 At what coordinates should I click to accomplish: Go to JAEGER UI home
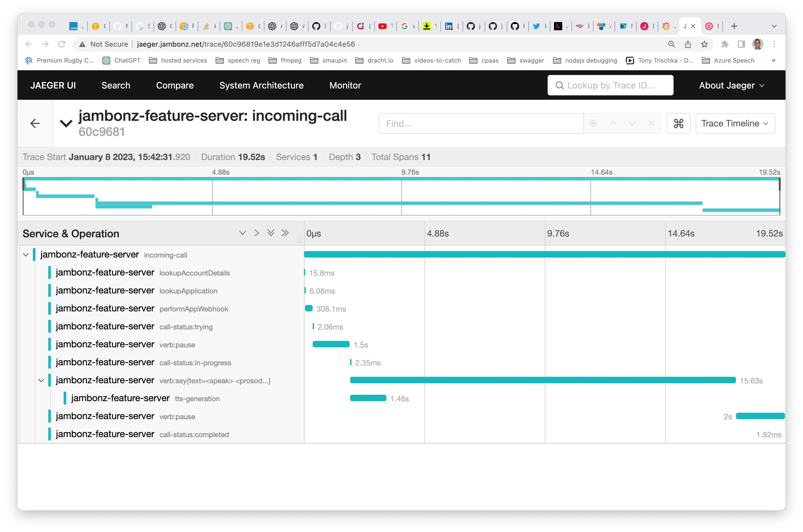53,85
